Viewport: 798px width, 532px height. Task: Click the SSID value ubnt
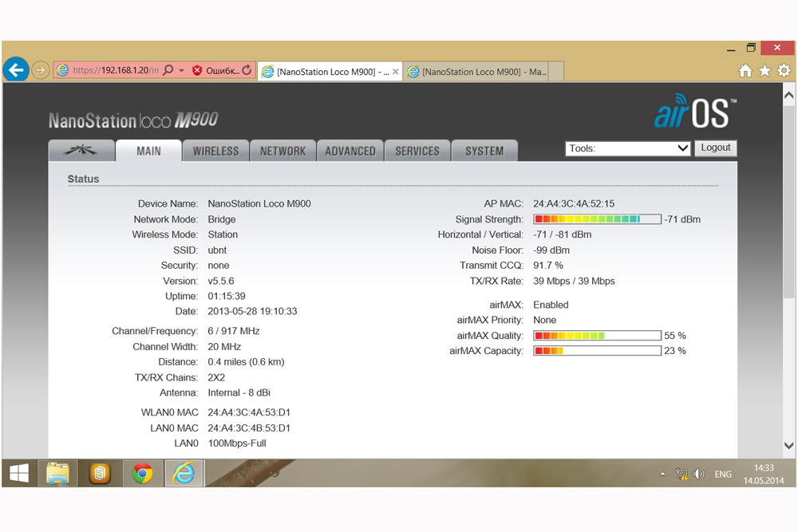pyautogui.click(x=217, y=250)
